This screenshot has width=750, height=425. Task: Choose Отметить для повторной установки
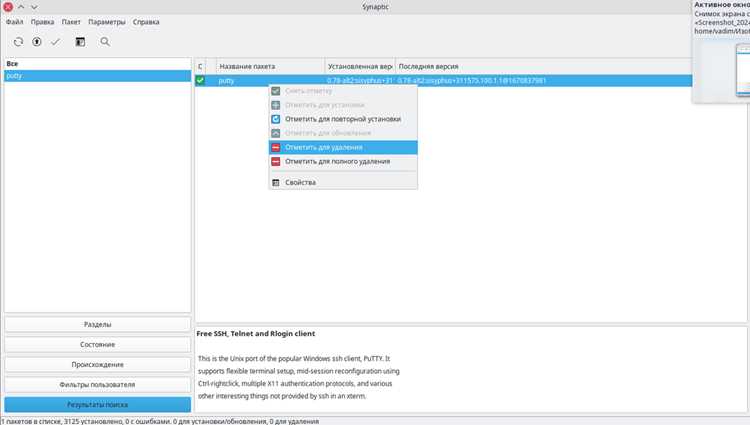coord(343,119)
